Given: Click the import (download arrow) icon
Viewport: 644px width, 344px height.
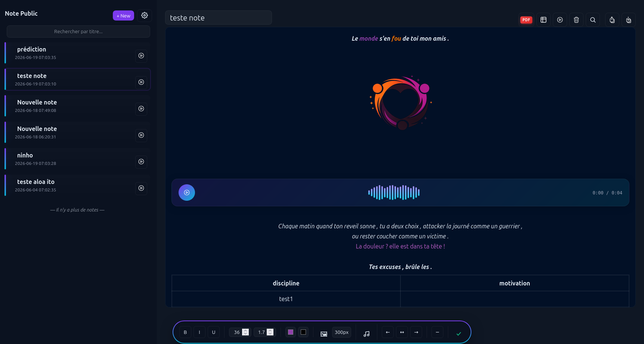Looking at the screenshot, I should coord(629,20).
